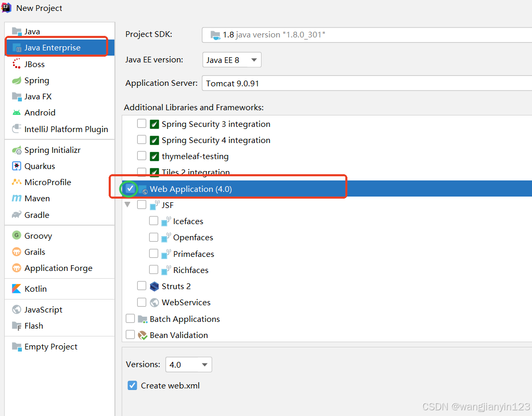Image resolution: width=532 pixels, height=416 pixels.
Task: Check the JSF framework checkbox
Action: point(142,204)
